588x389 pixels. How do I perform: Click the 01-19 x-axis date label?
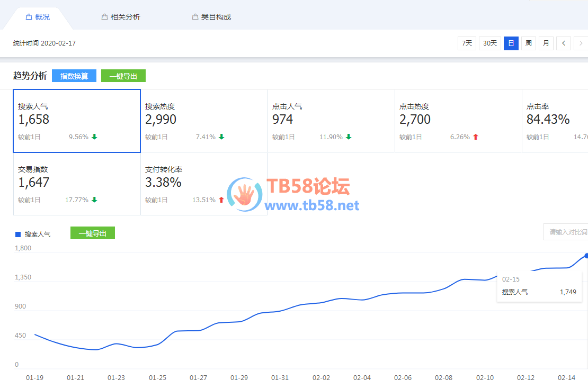click(x=34, y=378)
